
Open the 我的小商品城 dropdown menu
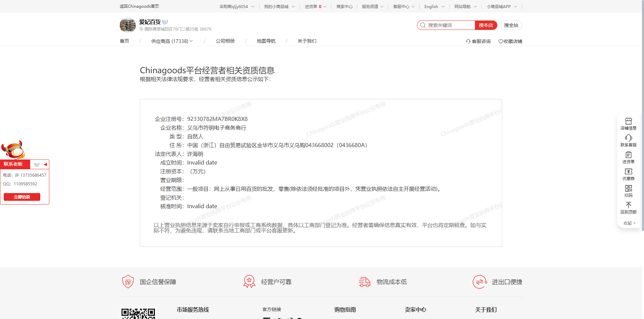[x=279, y=6]
